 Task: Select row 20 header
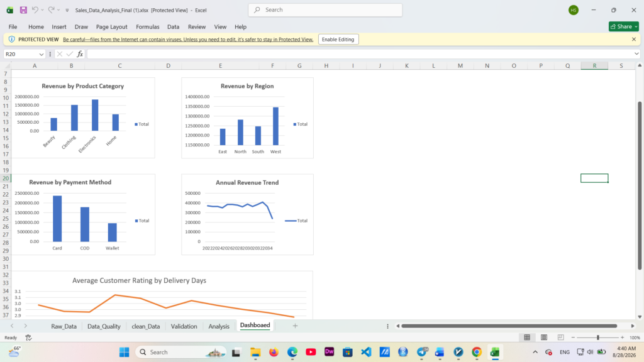click(6, 178)
